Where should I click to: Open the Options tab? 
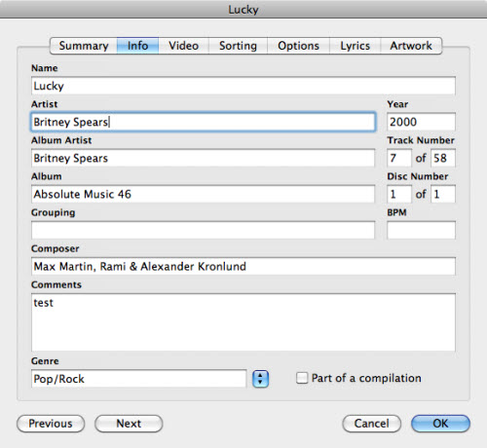[298, 46]
